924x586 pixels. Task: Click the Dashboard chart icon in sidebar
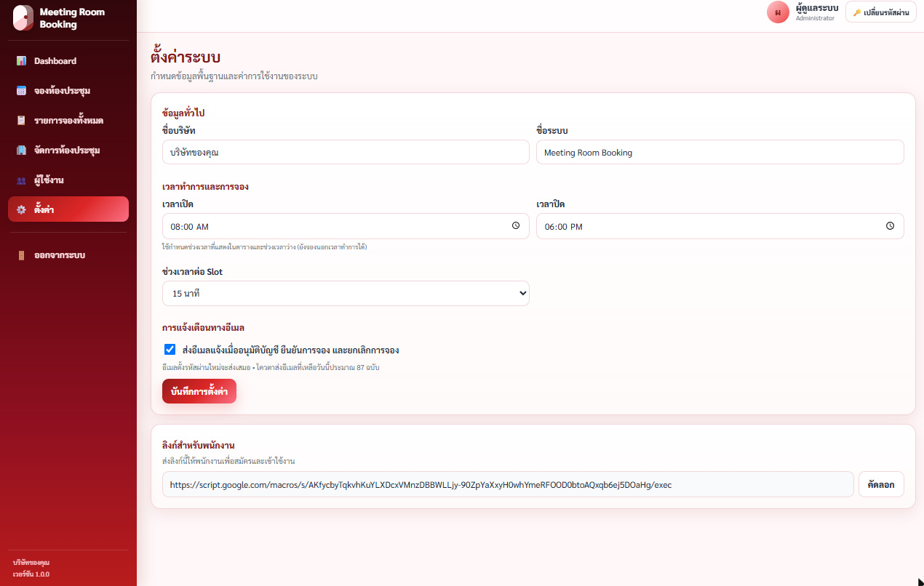(x=21, y=61)
